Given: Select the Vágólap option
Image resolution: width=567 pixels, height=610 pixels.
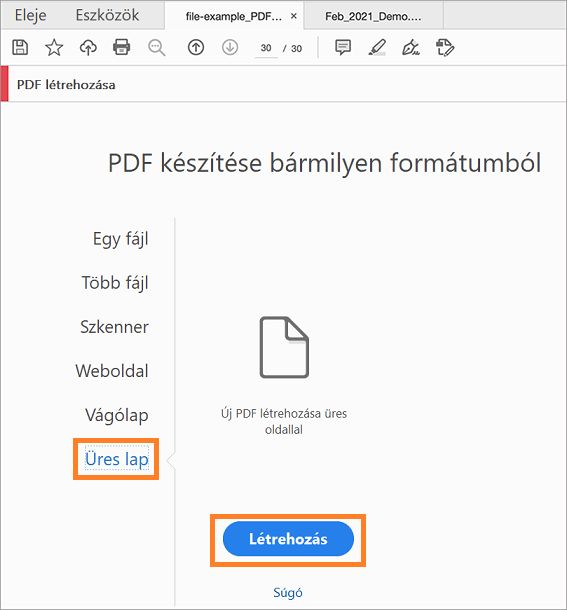Looking at the screenshot, I should pyautogui.click(x=117, y=415).
